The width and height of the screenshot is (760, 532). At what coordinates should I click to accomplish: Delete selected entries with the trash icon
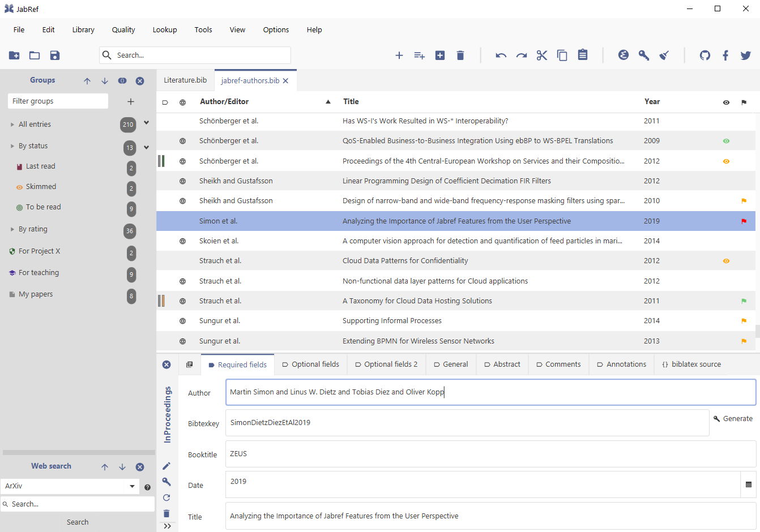click(x=460, y=55)
